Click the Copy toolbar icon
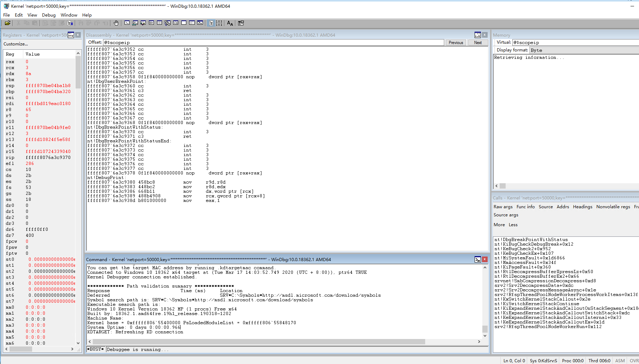Image resolution: width=639 pixels, height=364 pixels. [26, 23]
